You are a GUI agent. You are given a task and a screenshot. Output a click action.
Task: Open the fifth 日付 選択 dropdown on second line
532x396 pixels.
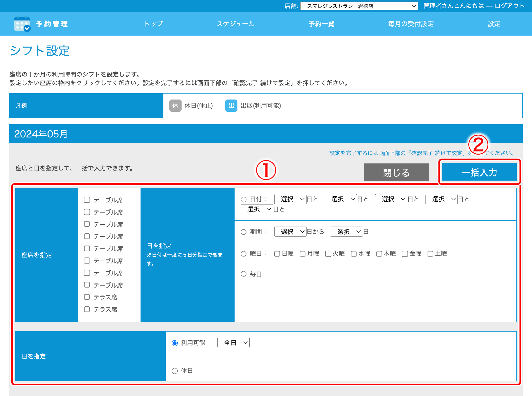click(x=257, y=209)
